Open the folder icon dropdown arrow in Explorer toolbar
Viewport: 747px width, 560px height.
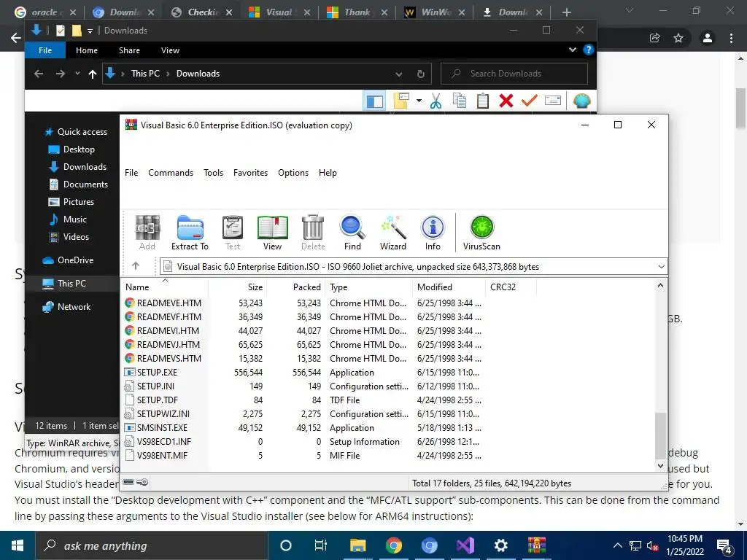[419, 101]
